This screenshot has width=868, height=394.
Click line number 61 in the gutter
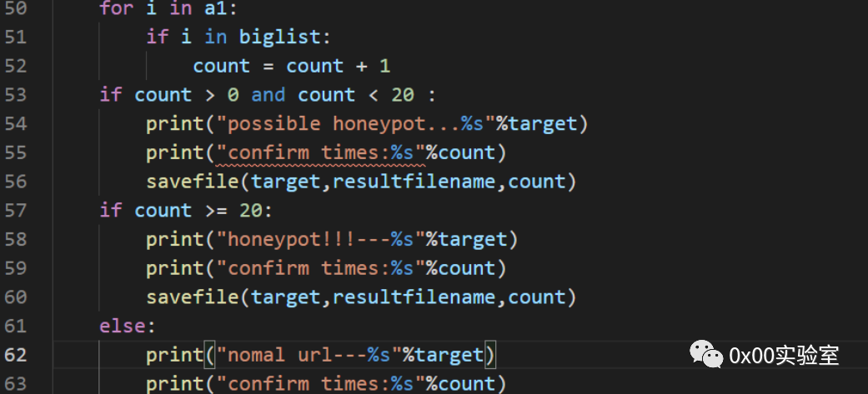point(16,326)
